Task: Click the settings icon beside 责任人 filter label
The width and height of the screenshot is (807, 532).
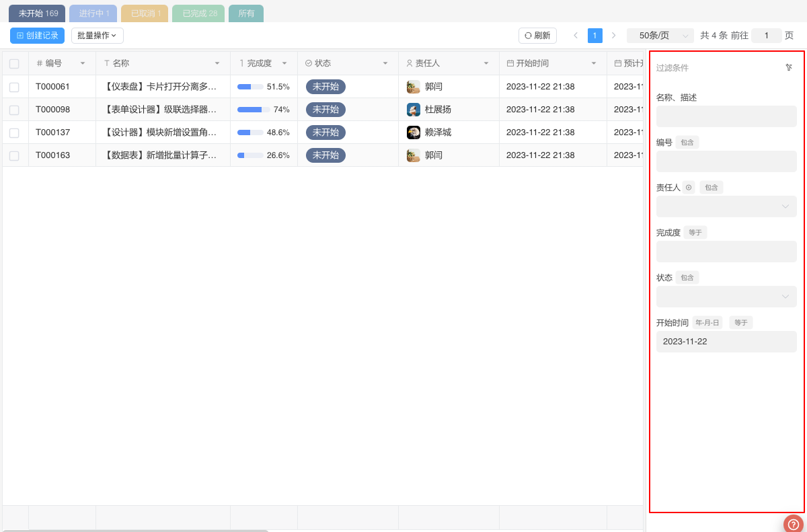Action: [x=689, y=188]
